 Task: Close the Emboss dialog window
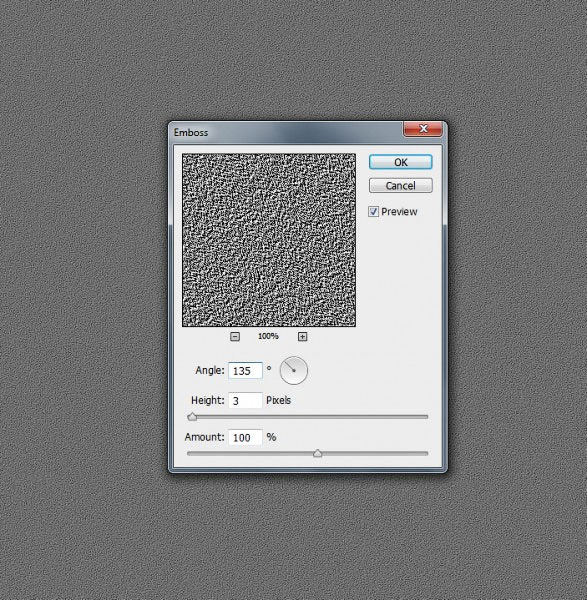pyautogui.click(x=423, y=129)
